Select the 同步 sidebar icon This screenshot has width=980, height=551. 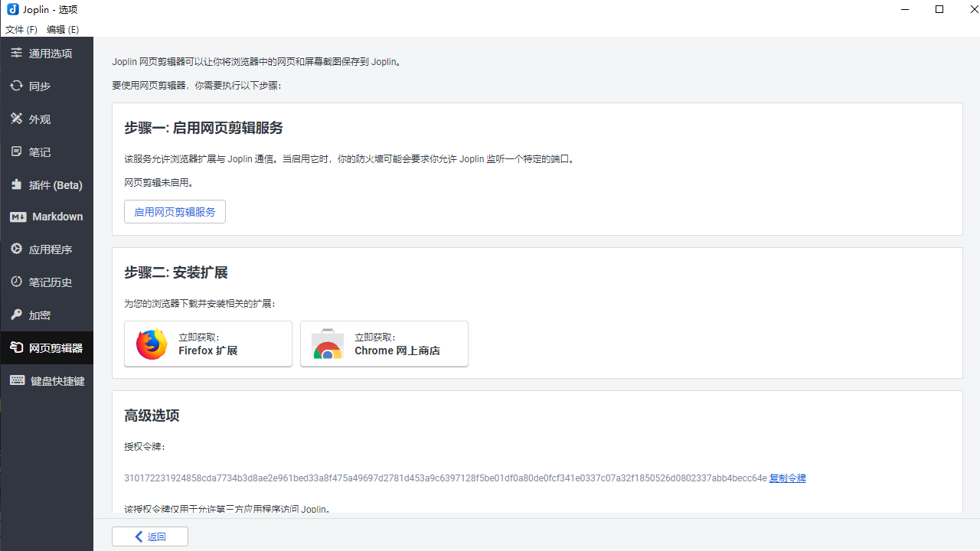pos(46,86)
